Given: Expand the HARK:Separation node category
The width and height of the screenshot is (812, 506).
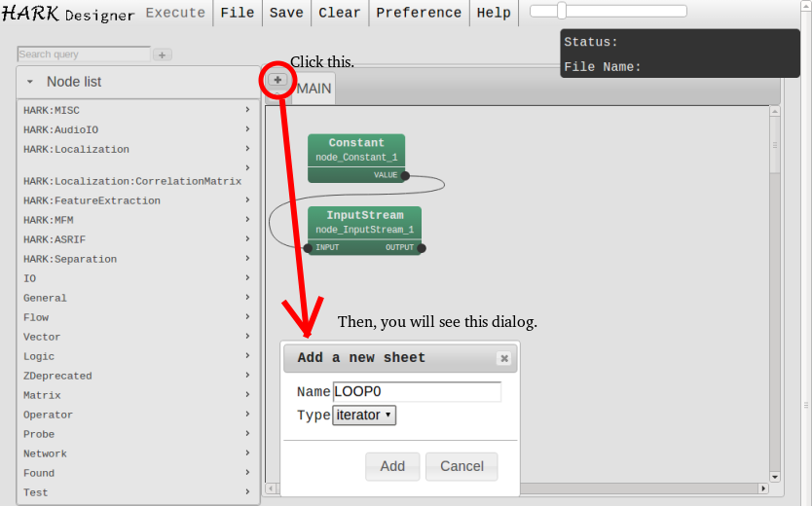Looking at the screenshot, I should (136, 259).
